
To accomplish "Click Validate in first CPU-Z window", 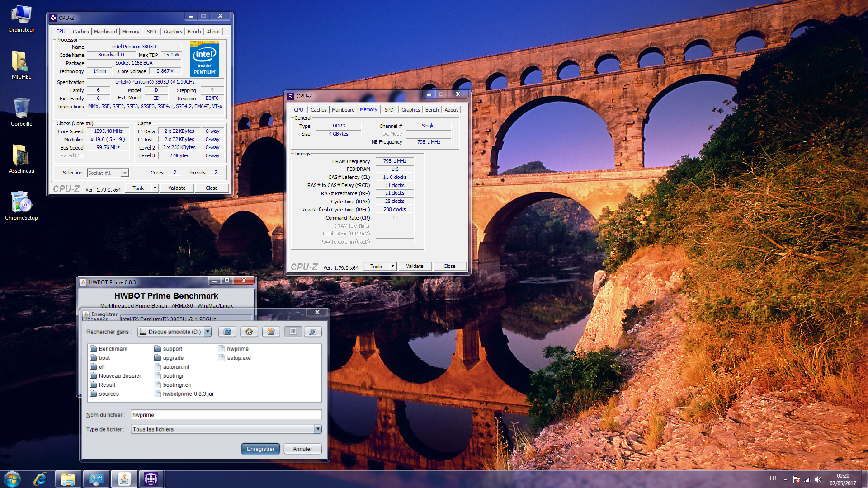I will point(177,188).
